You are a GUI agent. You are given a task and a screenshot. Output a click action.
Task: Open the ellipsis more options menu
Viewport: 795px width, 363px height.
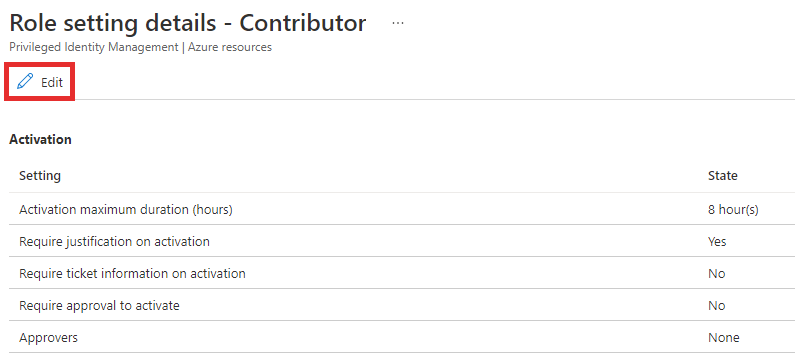(x=398, y=23)
